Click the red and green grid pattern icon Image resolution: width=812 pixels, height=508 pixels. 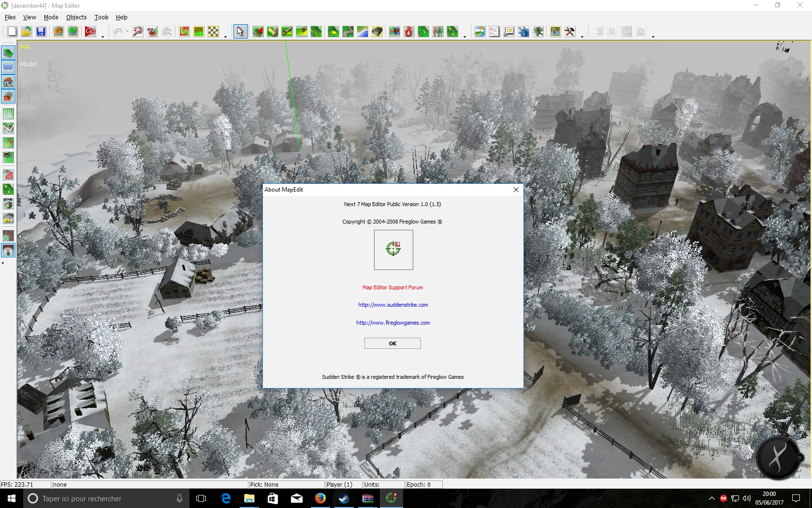(184, 32)
